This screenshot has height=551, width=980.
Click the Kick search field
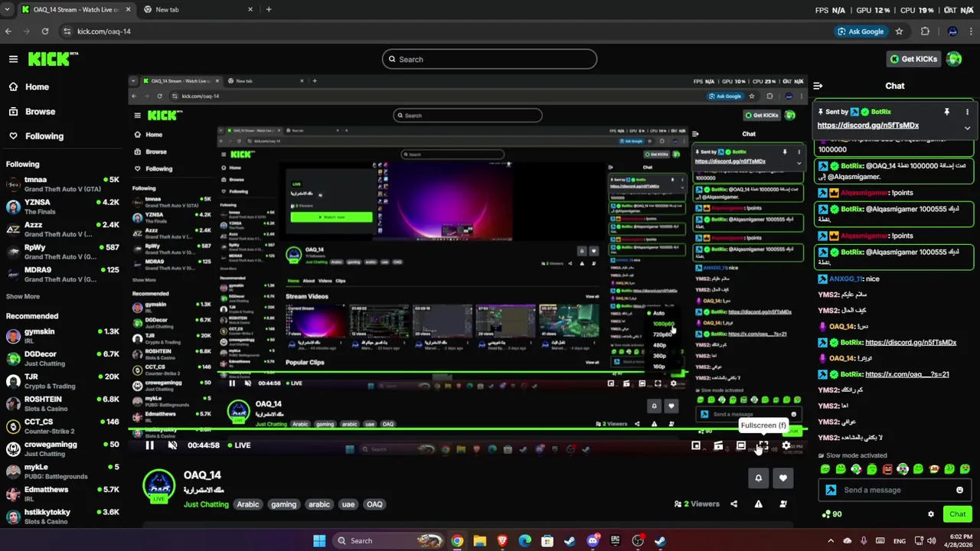coord(490,60)
